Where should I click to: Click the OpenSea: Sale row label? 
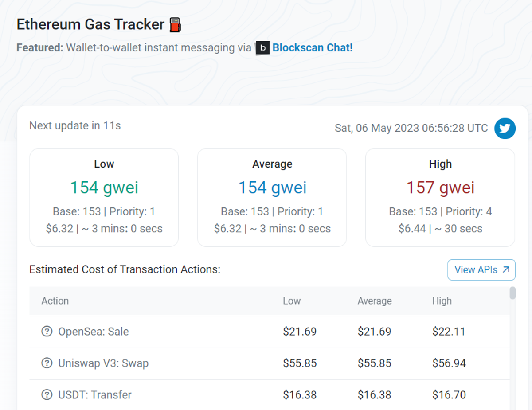point(94,332)
